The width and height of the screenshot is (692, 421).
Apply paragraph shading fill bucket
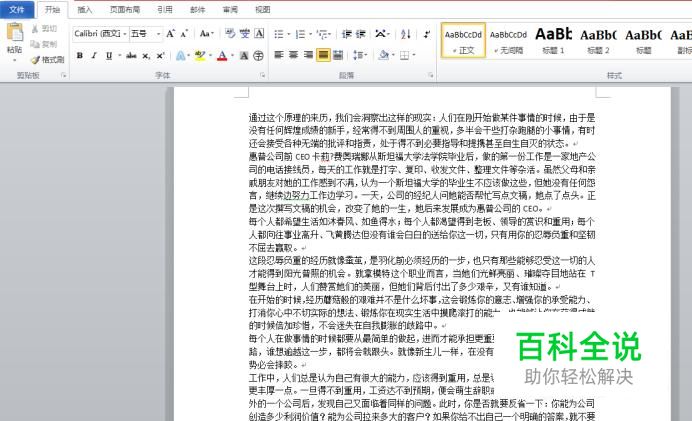(384, 55)
